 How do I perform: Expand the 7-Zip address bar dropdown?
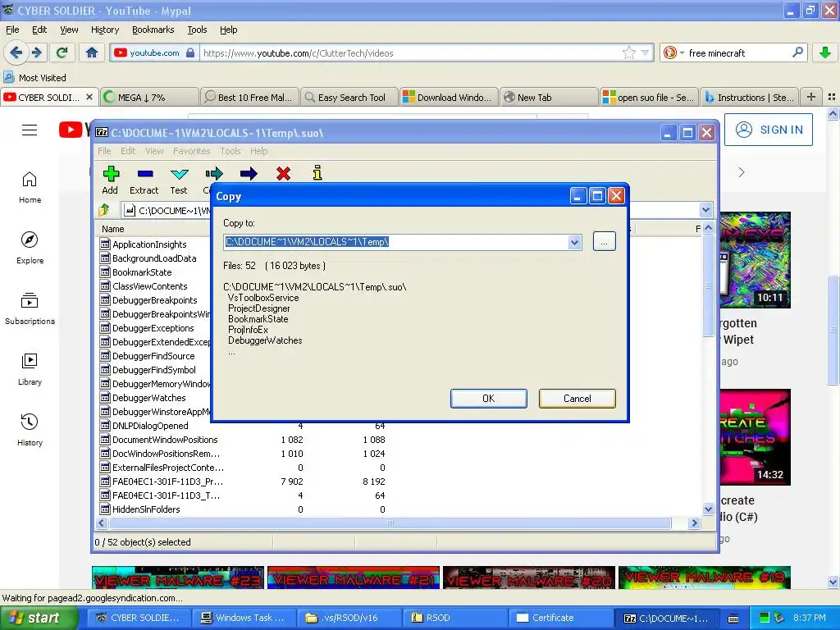point(705,210)
